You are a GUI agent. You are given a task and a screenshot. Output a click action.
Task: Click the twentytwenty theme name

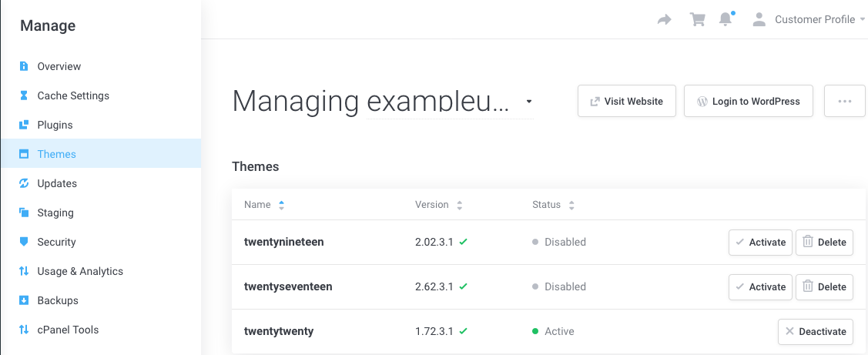click(279, 331)
